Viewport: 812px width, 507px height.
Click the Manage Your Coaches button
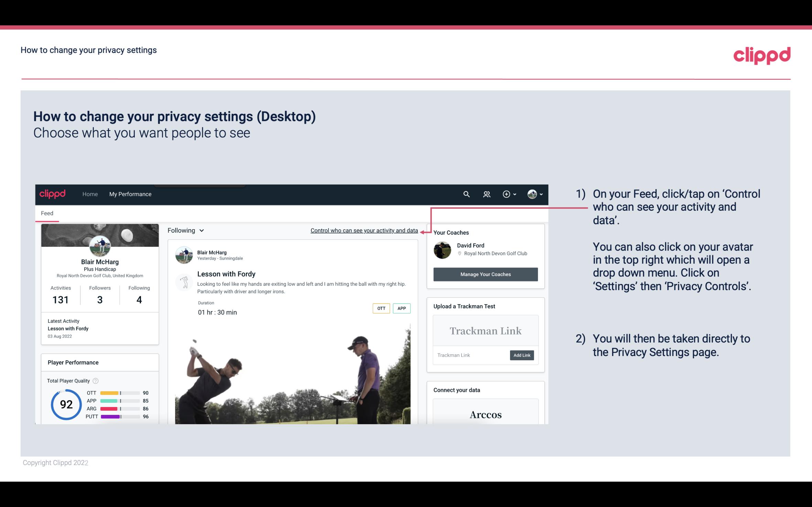486,274
